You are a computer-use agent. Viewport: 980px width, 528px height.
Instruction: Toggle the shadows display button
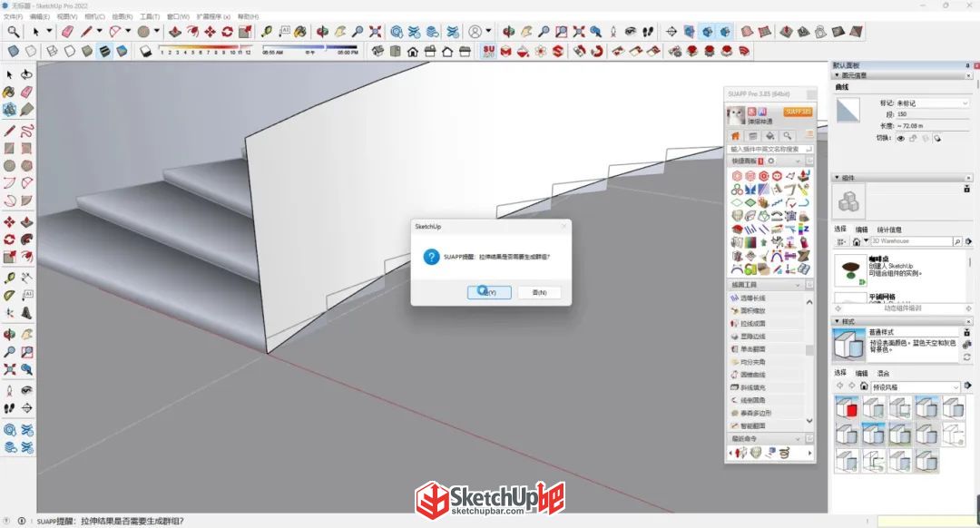click(x=145, y=51)
